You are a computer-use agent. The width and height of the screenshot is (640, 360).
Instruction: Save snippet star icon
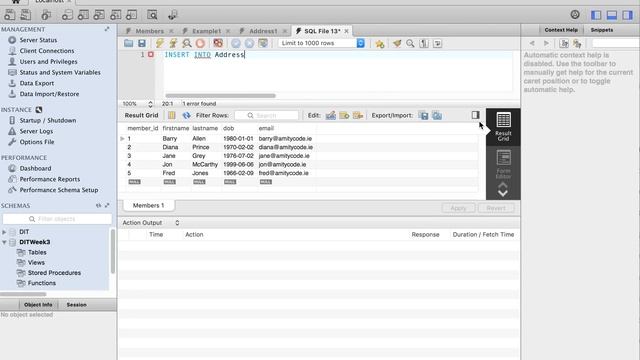380,43
